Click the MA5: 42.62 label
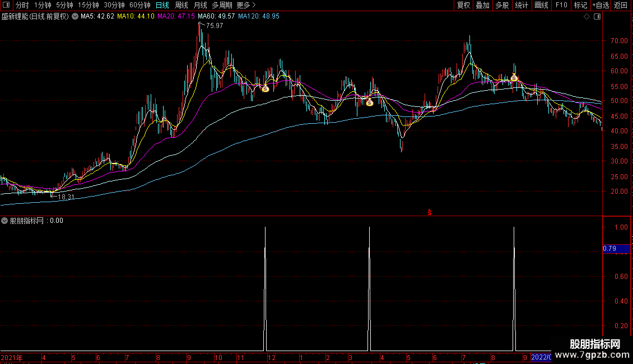 click(x=97, y=16)
